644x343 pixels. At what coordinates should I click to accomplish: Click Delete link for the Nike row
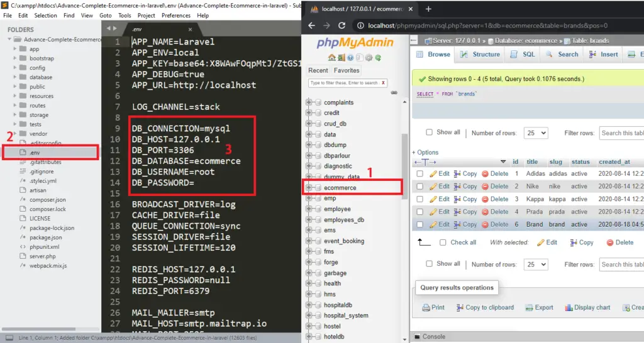pyautogui.click(x=495, y=187)
